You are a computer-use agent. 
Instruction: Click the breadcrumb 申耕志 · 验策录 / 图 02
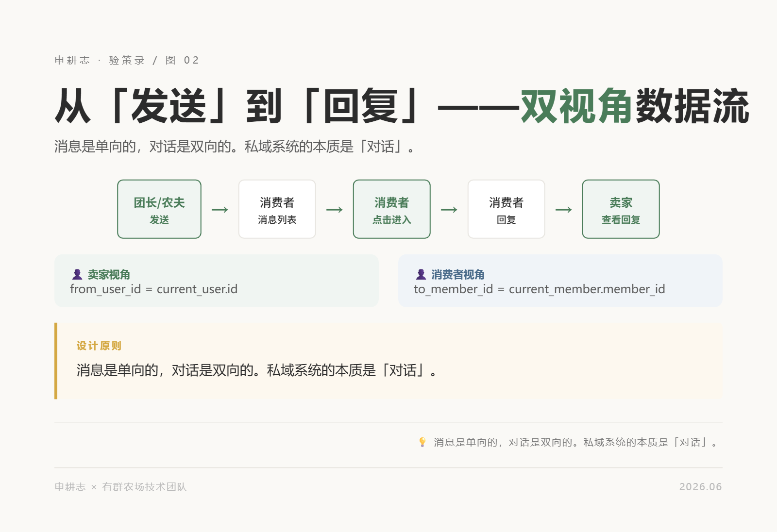tap(127, 60)
